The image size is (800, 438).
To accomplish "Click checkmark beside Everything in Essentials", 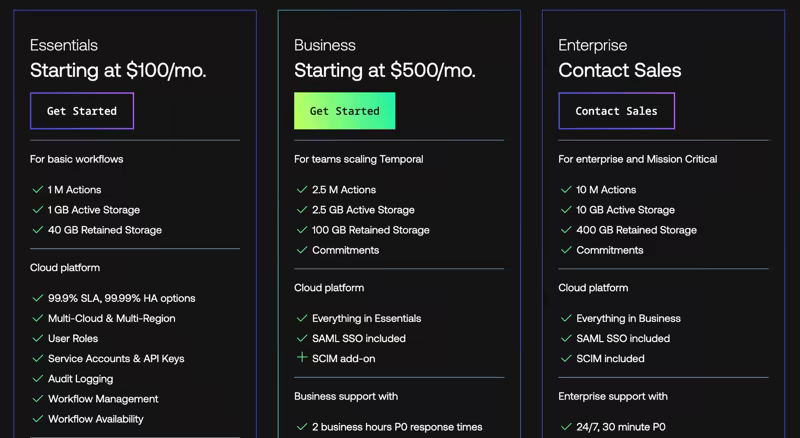I will (302, 318).
